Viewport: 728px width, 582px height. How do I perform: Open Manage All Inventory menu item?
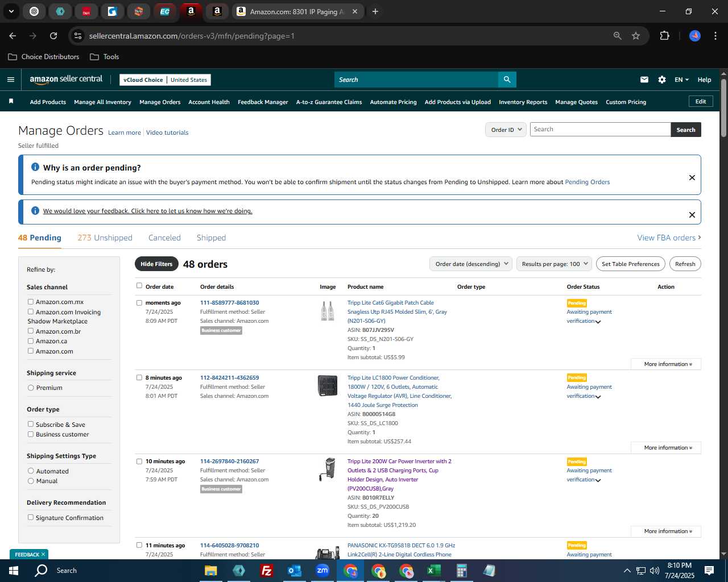pyautogui.click(x=102, y=102)
